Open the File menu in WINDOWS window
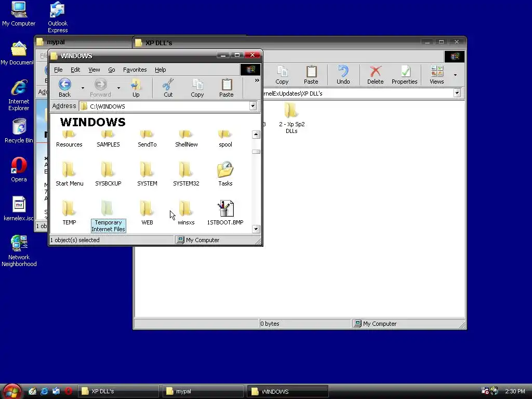Screen dimensions: 532x399 58,70
